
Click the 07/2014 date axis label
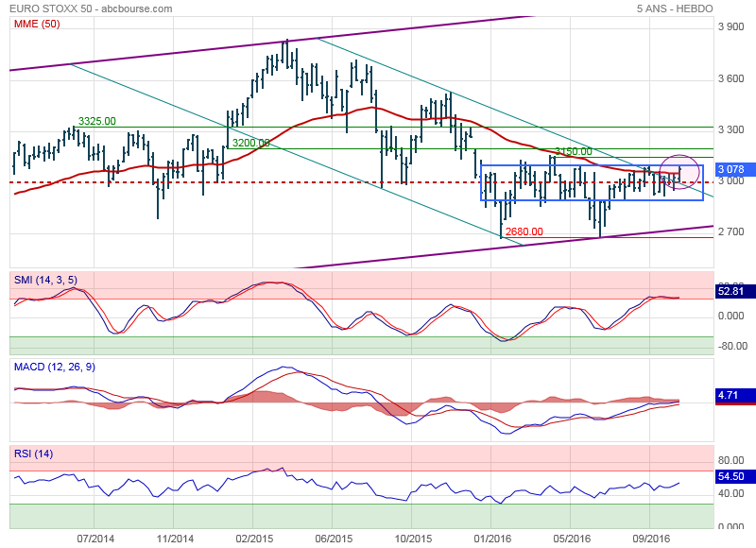coord(96,539)
